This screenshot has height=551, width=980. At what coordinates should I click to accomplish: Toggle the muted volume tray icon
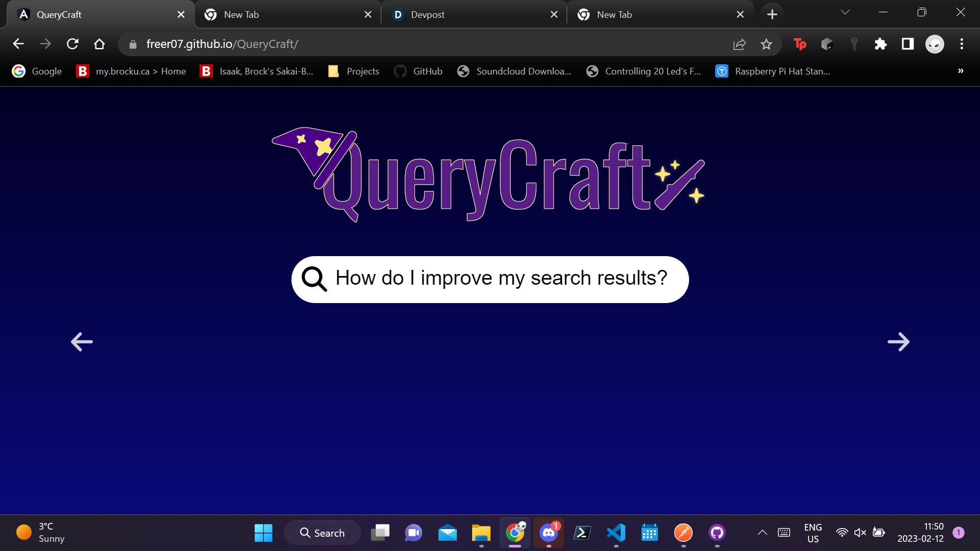tap(860, 533)
